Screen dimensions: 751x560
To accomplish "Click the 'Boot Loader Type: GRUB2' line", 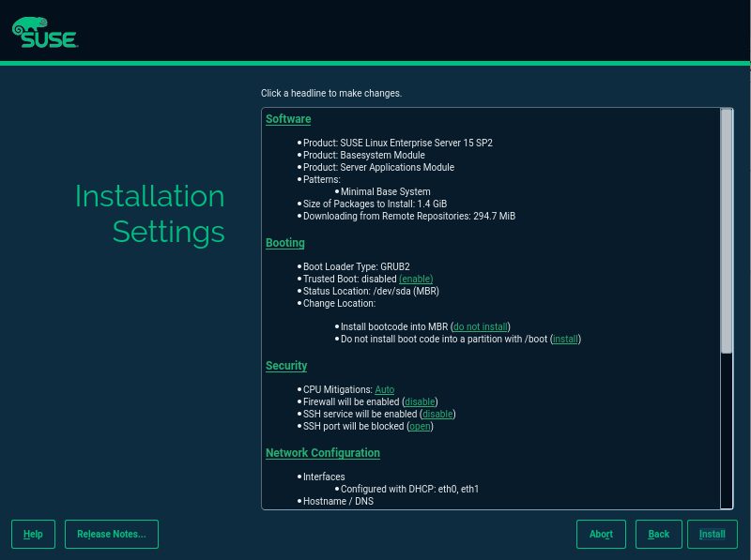I will pyautogui.click(x=357, y=266).
